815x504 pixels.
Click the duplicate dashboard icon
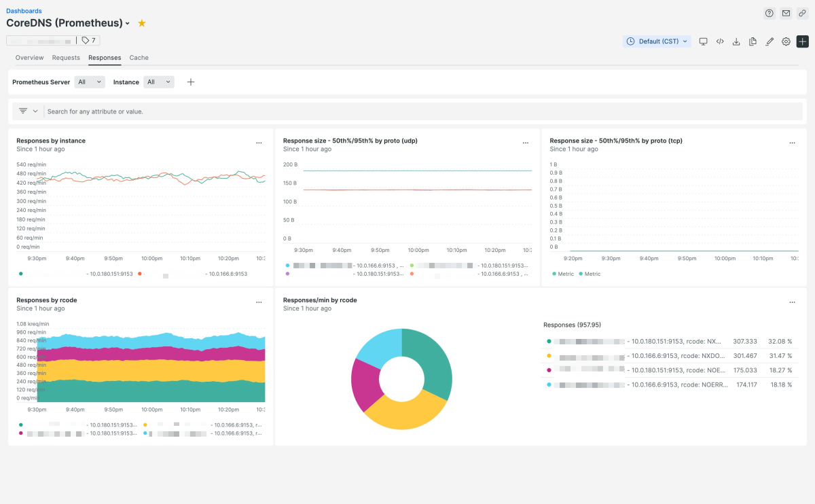[x=753, y=41]
